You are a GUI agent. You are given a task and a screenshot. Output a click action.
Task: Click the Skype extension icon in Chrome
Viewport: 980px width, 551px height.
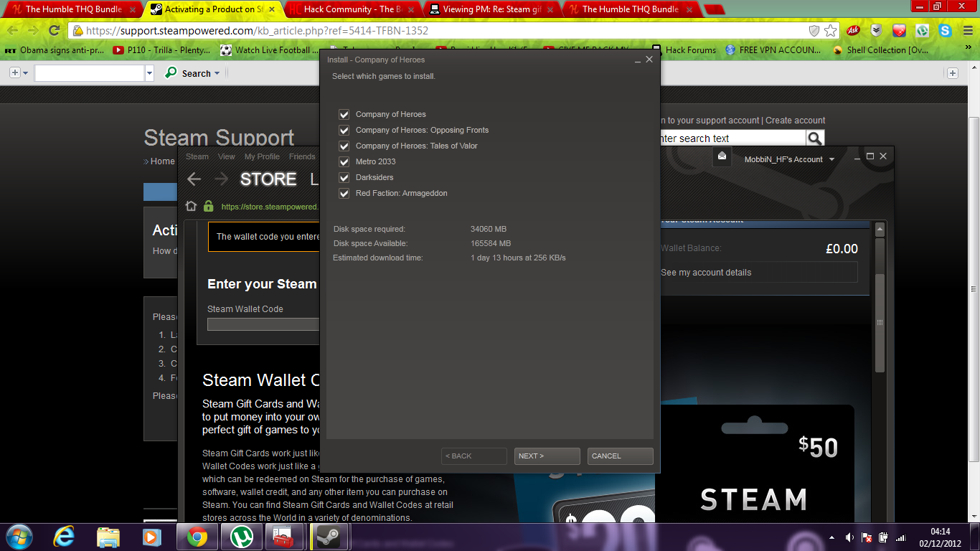pyautogui.click(x=945, y=30)
